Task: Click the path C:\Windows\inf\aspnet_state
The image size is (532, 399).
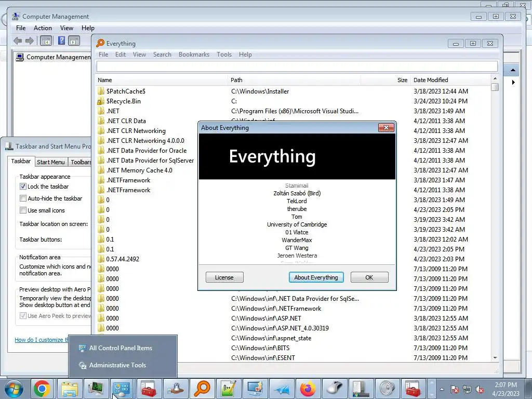Action: pyautogui.click(x=271, y=338)
